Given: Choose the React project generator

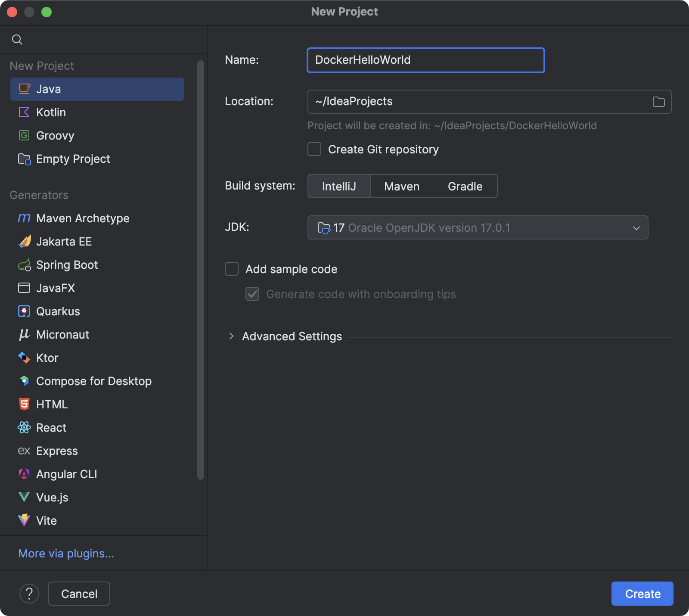Looking at the screenshot, I should point(51,427).
